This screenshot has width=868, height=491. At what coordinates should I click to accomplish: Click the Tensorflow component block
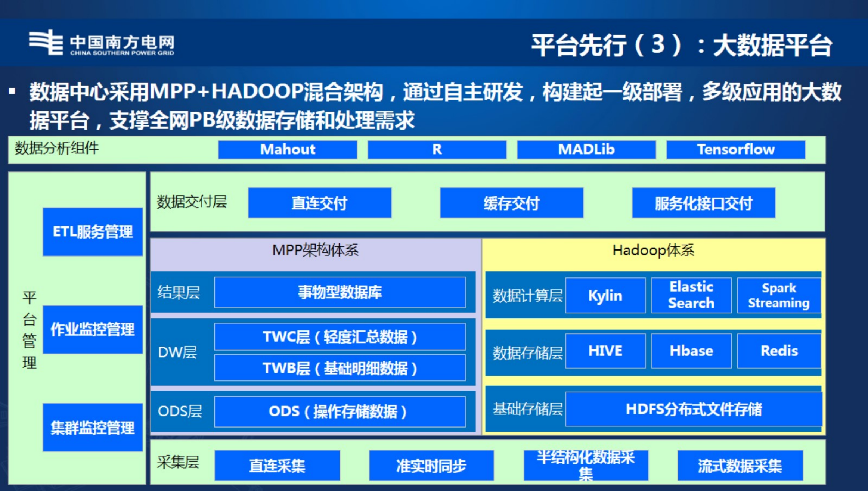(x=735, y=149)
